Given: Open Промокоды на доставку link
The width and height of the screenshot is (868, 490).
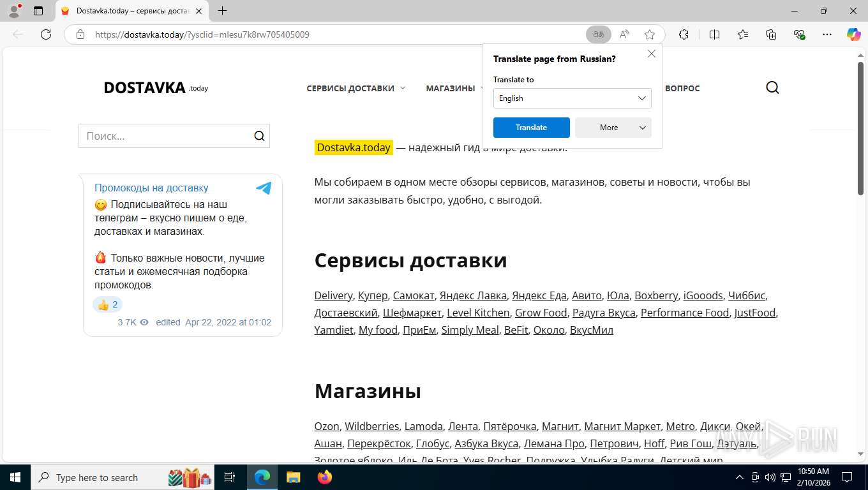Looking at the screenshot, I should 151,188.
